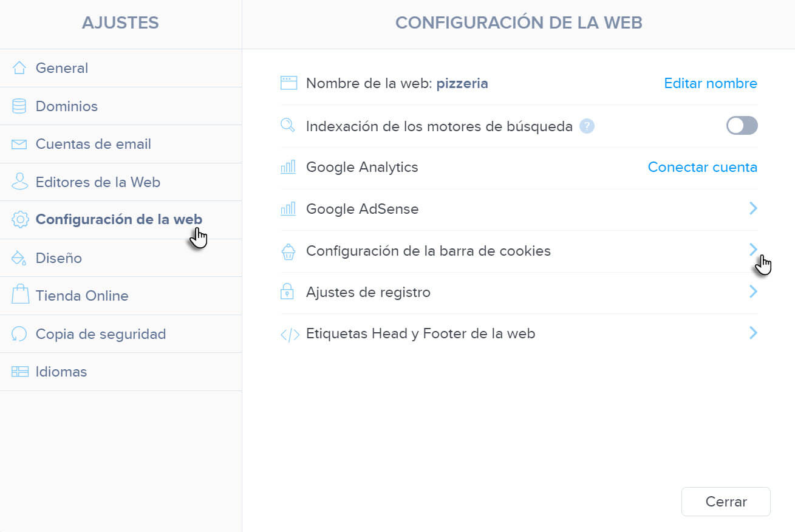Open the Copia de seguridad section
Screen dimensions: 795x532
[x=100, y=334]
